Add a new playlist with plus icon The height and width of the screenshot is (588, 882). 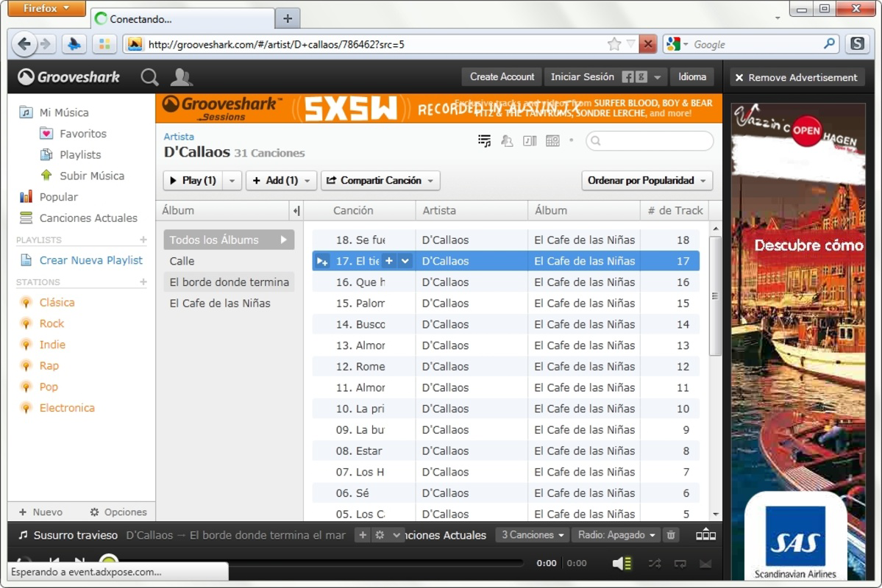(x=143, y=240)
